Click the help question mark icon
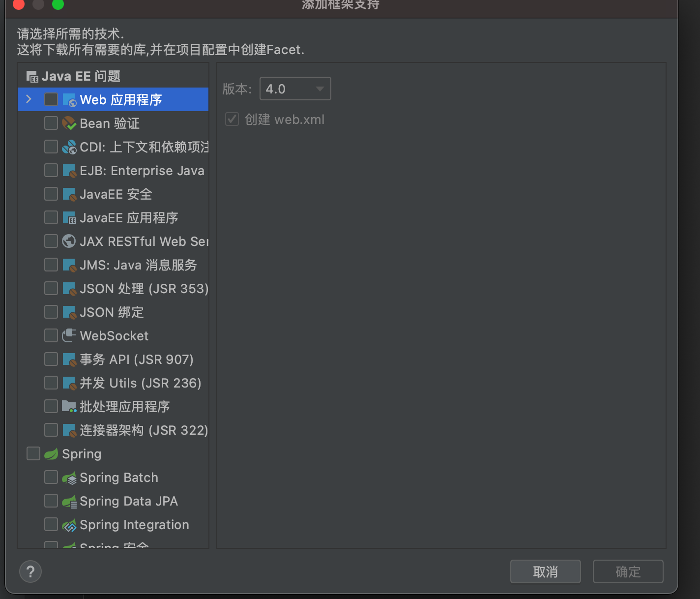The height and width of the screenshot is (599, 700). point(30,571)
